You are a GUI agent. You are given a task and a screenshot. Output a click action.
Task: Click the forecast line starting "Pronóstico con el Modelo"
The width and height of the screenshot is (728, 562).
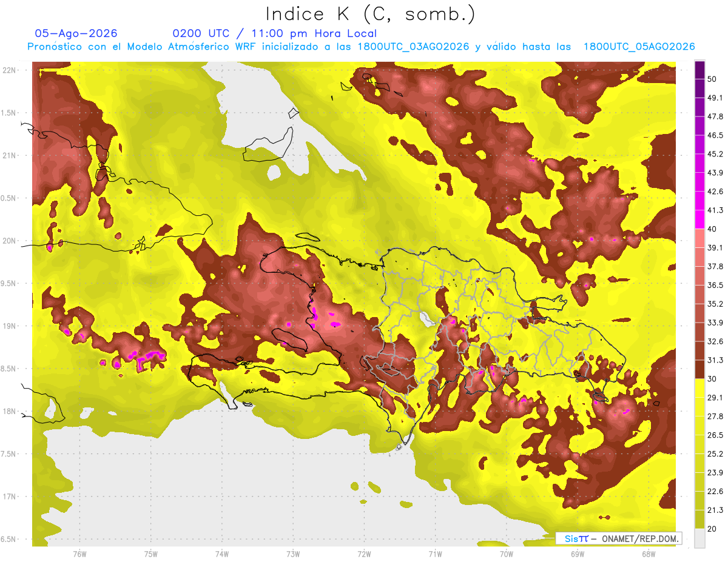click(x=361, y=47)
